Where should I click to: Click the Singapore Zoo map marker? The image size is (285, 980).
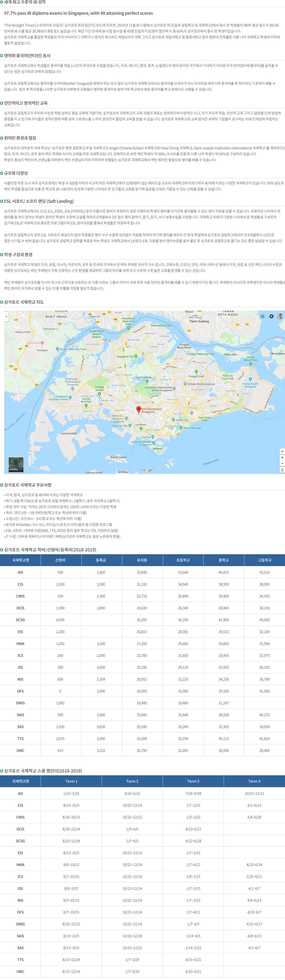pyautogui.click(x=136, y=356)
